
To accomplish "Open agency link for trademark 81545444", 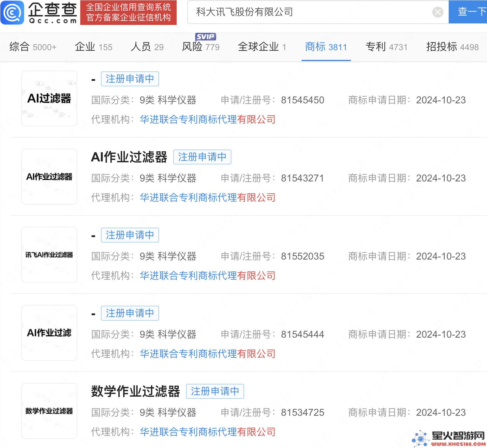I will point(208,354).
